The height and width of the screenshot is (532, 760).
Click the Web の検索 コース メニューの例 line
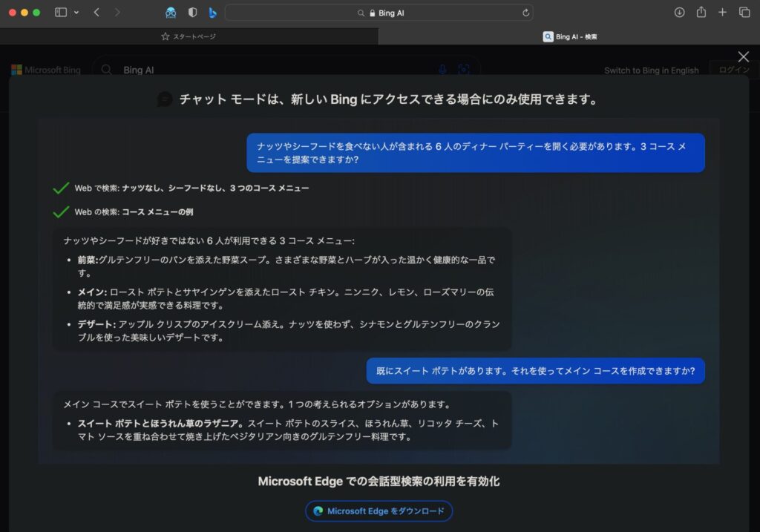[x=134, y=211]
